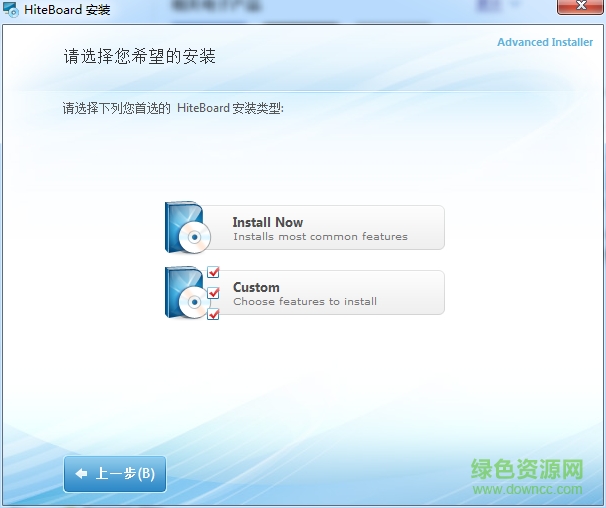Click the 'Installs most common features' description
The height and width of the screenshot is (508, 606).
click(x=320, y=237)
